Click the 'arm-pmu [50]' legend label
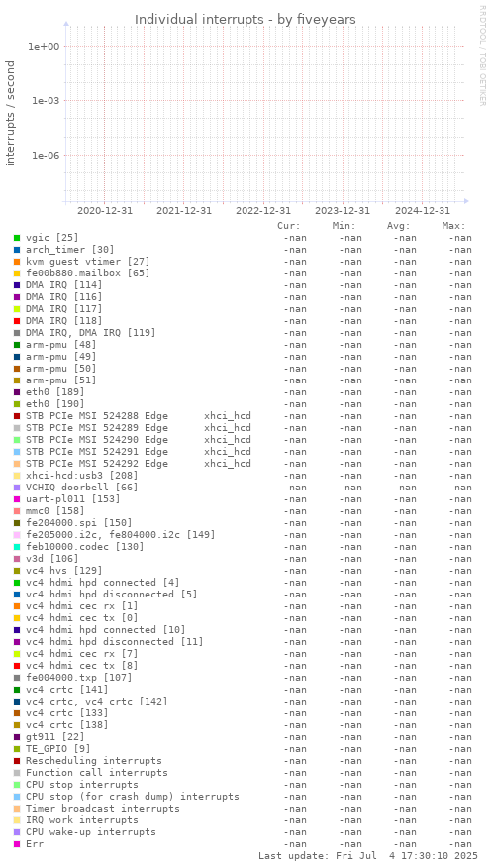 coord(60,369)
